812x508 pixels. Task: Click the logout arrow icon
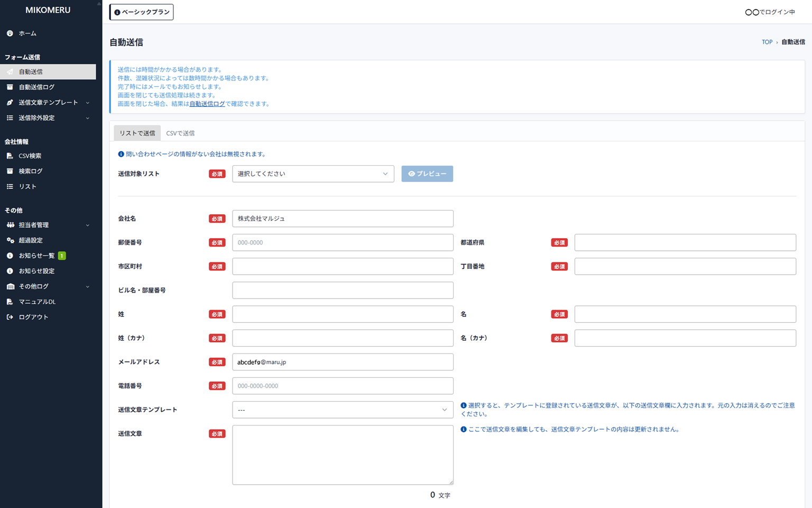(10, 317)
